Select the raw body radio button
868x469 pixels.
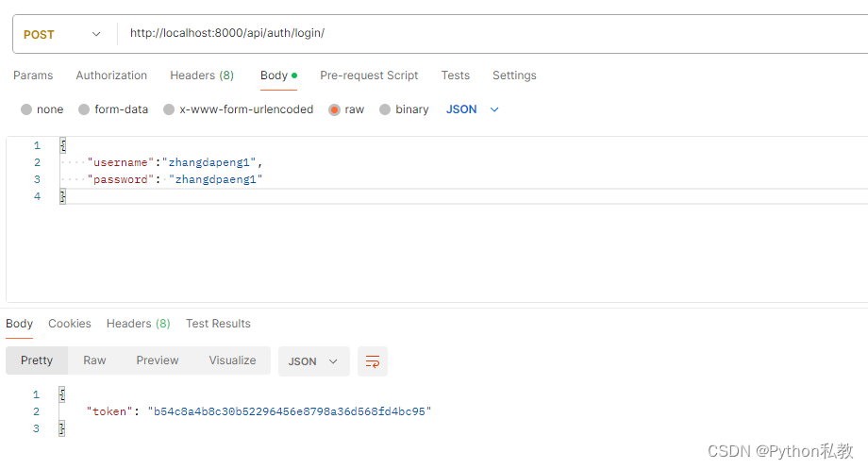tap(334, 109)
